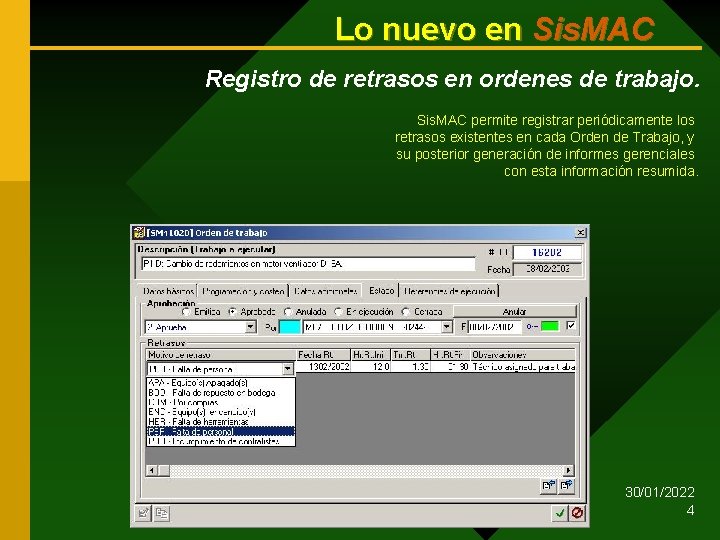Choose BOD - Falta de repuesto en bodega
Image resolution: width=720 pixels, height=540 pixels.
[x=221, y=393]
